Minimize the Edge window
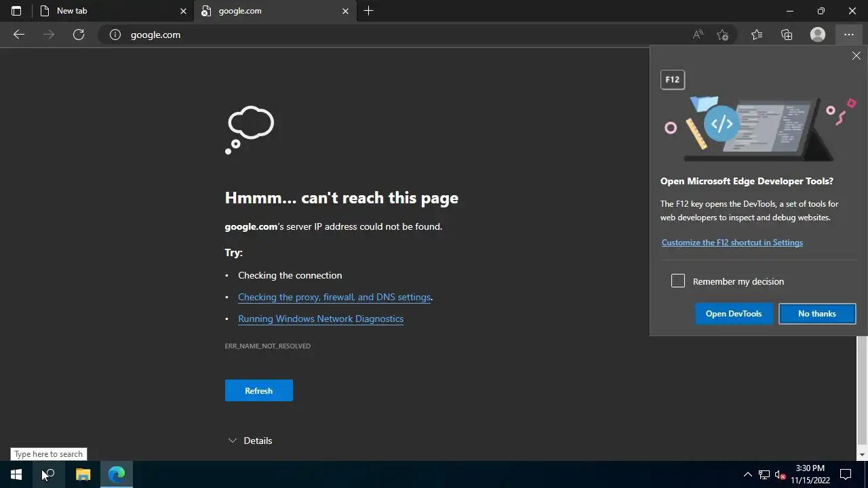The width and height of the screenshot is (868, 488). tap(789, 11)
